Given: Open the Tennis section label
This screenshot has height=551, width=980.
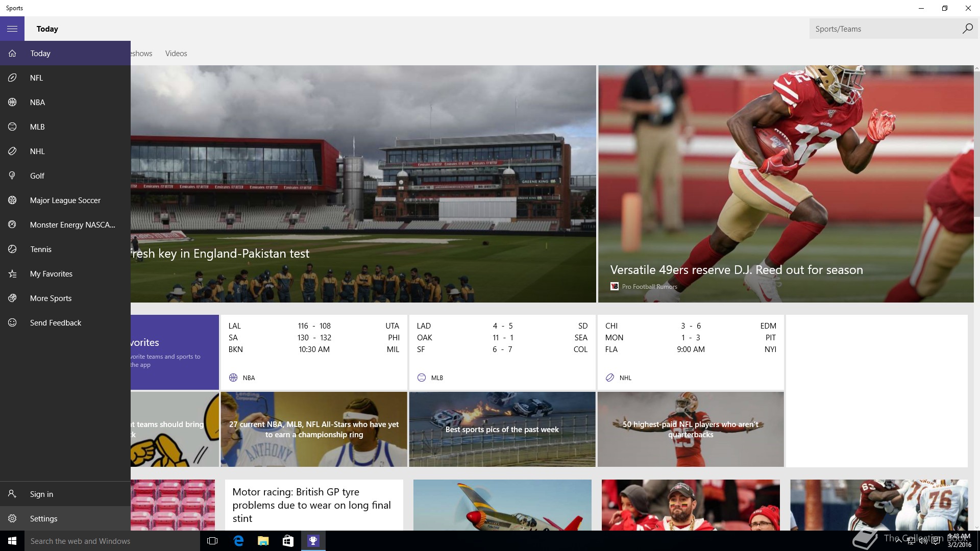Looking at the screenshot, I should click(41, 249).
